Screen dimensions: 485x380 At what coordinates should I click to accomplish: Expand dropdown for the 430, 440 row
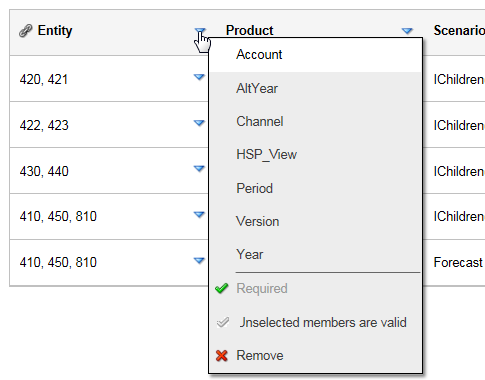(x=199, y=169)
